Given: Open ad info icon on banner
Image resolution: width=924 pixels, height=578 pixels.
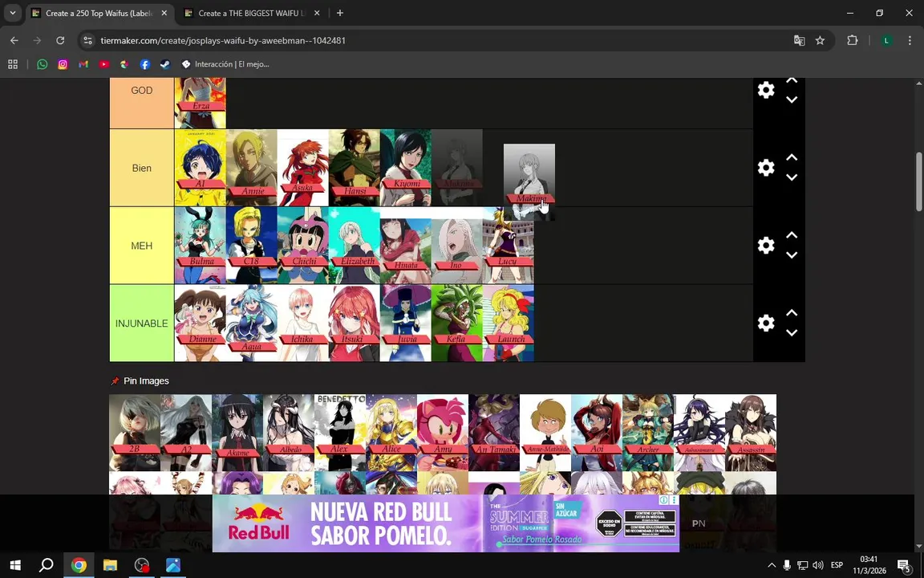Looking at the screenshot, I should click(x=663, y=500).
